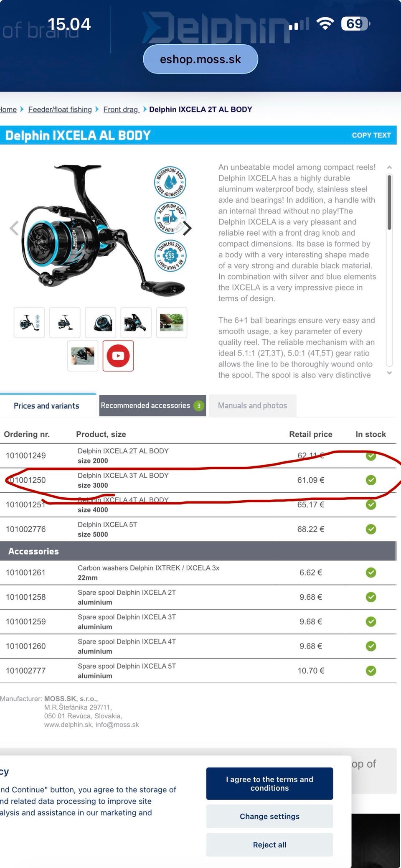Switch to Manuals and photos tab
This screenshot has width=401, height=868.
tap(252, 405)
